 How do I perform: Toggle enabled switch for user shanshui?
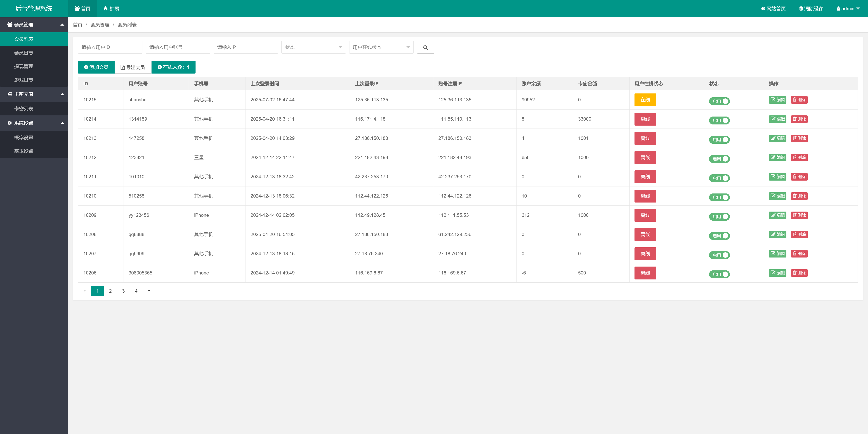pos(719,101)
